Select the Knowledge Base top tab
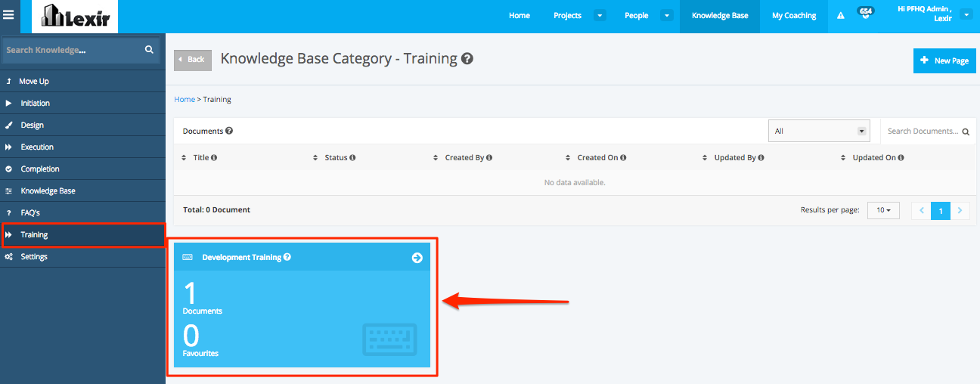980x384 pixels. click(x=720, y=16)
